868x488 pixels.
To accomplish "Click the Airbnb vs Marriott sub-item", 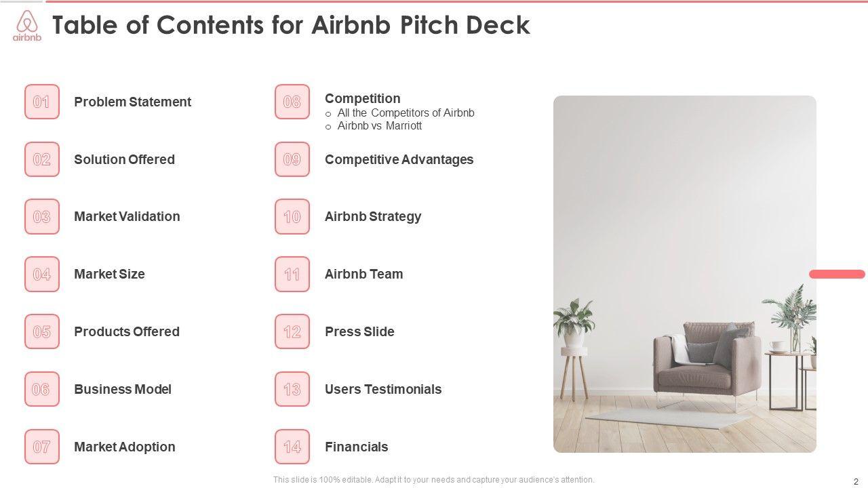I will (x=380, y=126).
